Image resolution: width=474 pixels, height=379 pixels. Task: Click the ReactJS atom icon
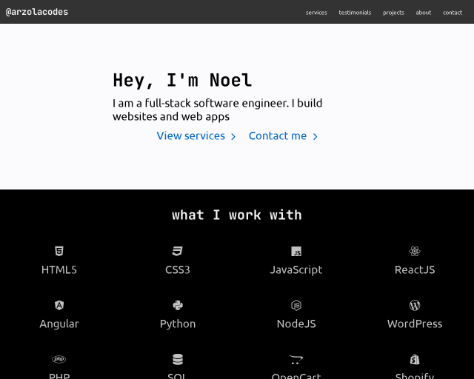415,251
